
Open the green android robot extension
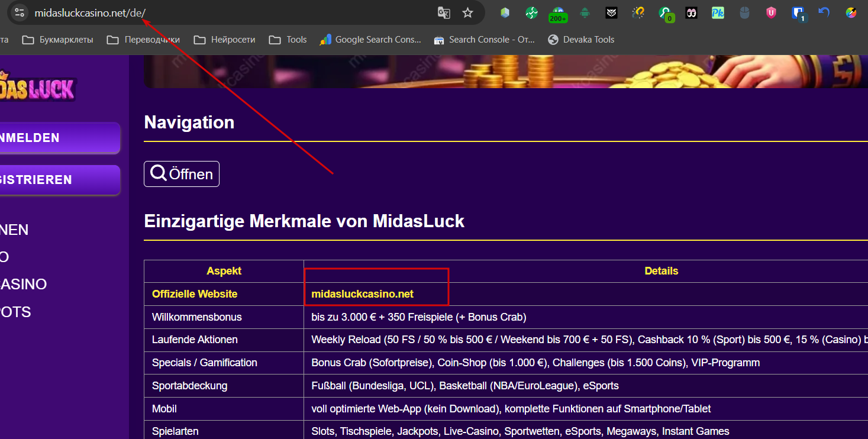pos(585,12)
